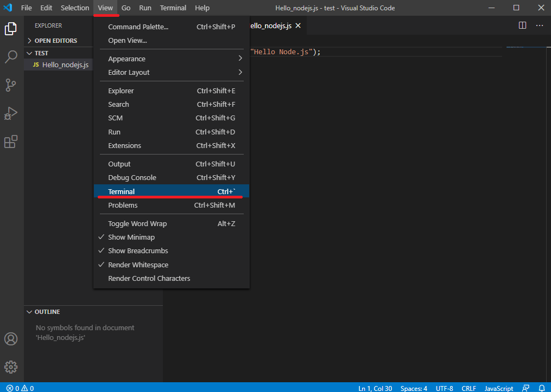Select Open View... entry
The image size is (551, 392).
tap(172, 40)
